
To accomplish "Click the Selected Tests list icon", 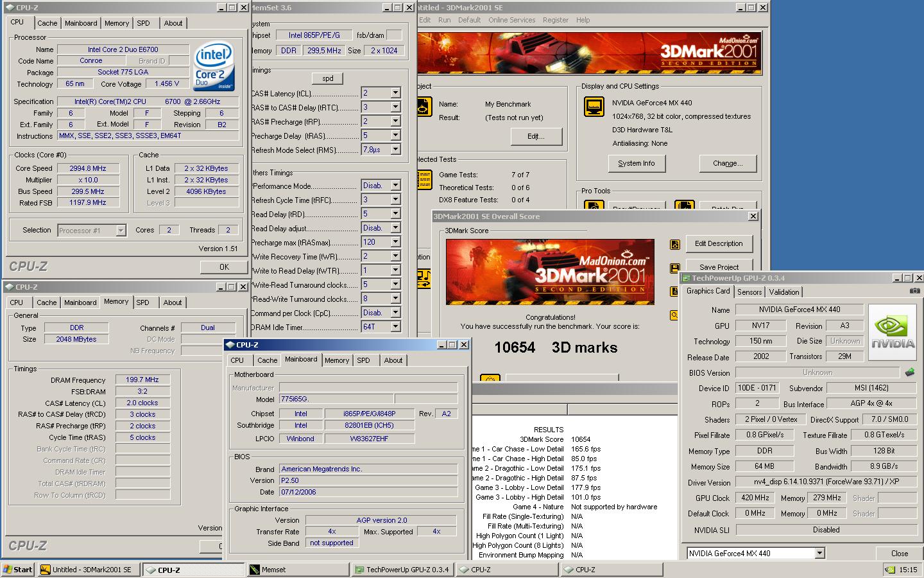I will [424, 180].
